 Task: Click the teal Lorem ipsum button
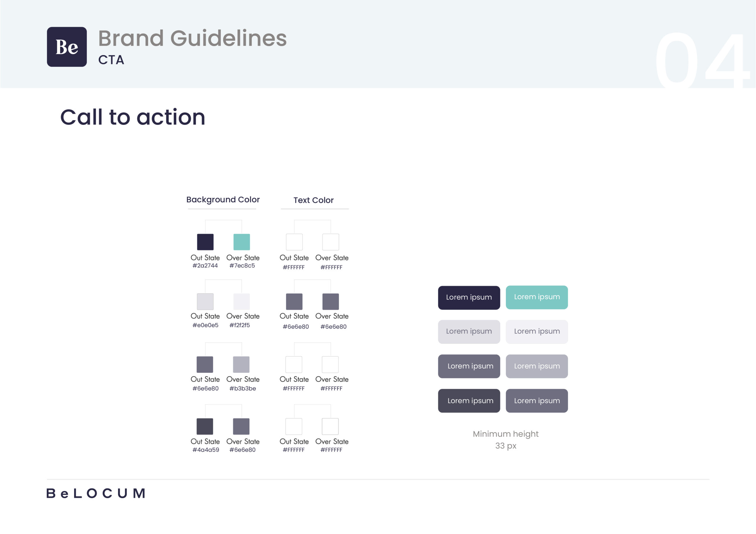coord(536,297)
